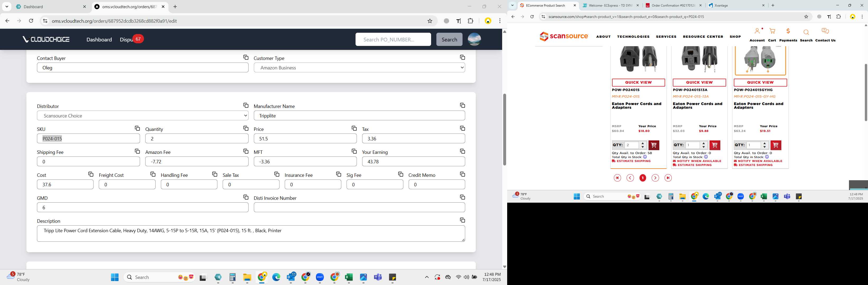Screen dimensions: 868x285
Task: Increase quantity for POW-P024015GYHG
Action: click(x=764, y=143)
